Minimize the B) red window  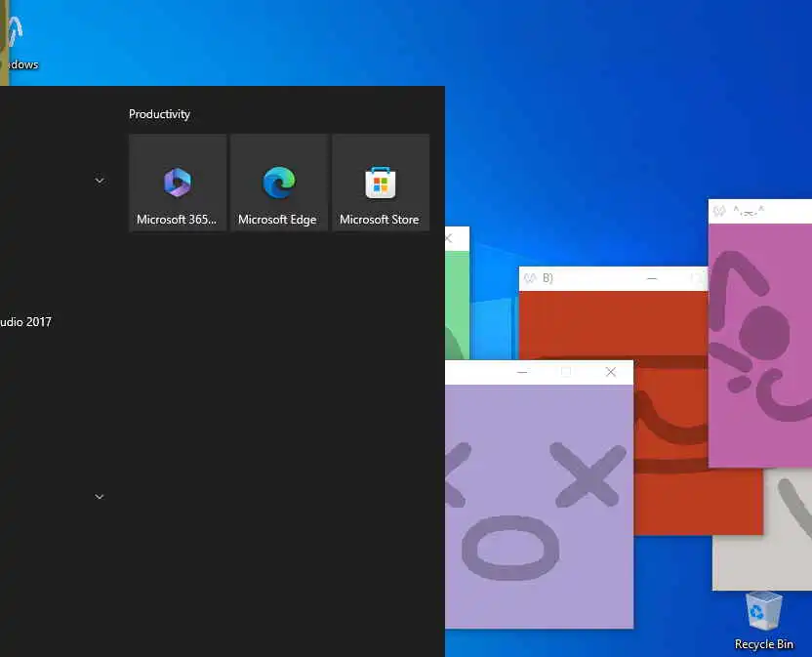(652, 279)
